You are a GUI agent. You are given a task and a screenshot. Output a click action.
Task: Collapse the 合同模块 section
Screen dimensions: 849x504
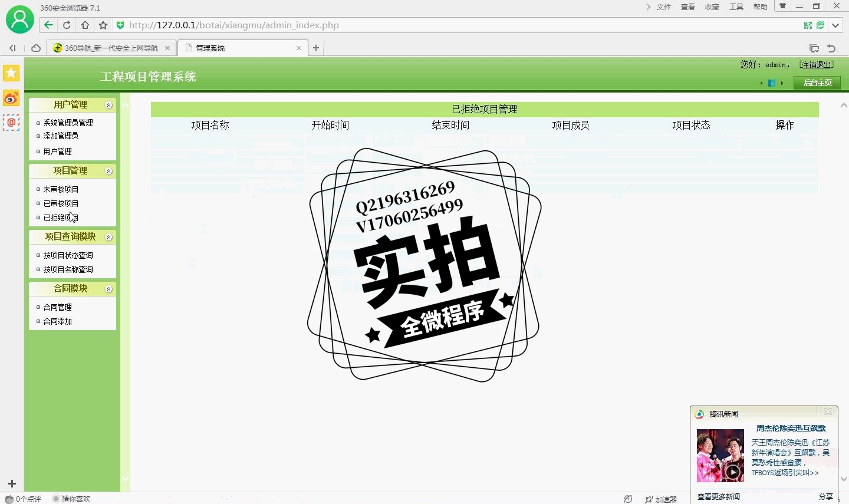pos(108,289)
